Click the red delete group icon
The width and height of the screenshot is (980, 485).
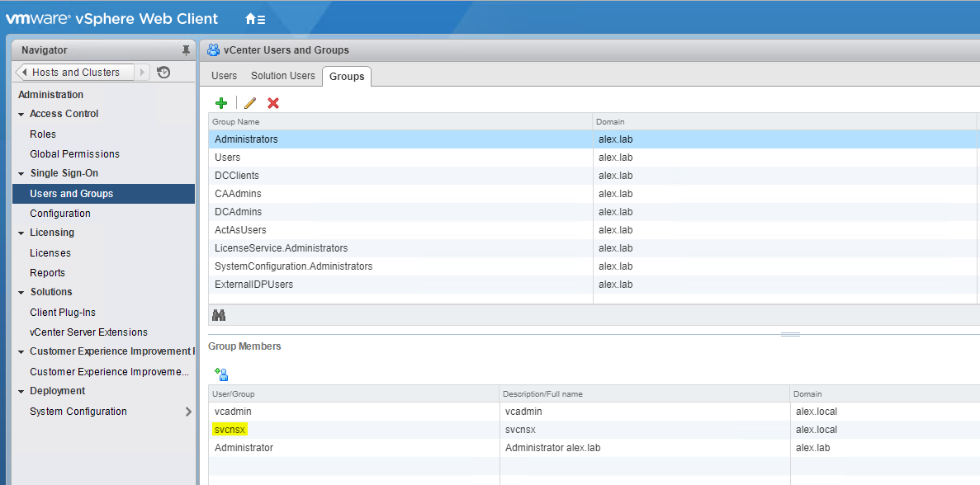coord(273,103)
